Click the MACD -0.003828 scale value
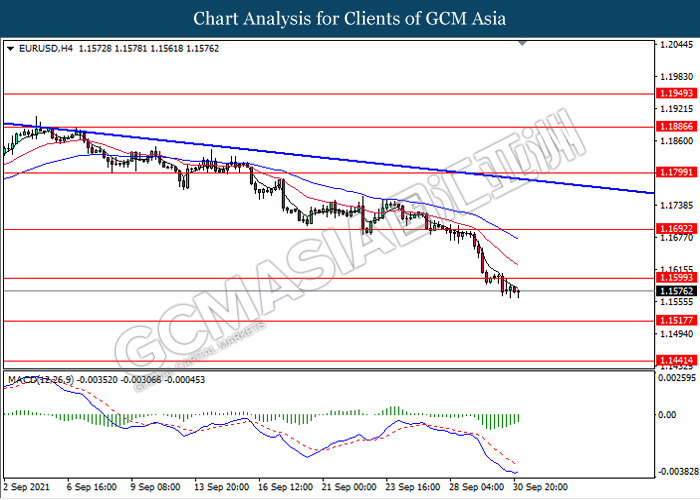The width and height of the screenshot is (700, 500). (x=678, y=471)
